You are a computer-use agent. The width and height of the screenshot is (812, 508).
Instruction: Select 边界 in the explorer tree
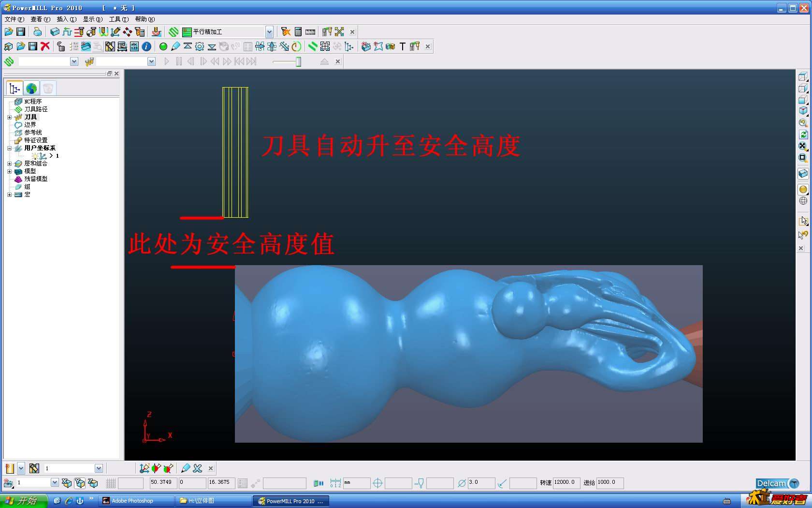pyautogui.click(x=30, y=125)
